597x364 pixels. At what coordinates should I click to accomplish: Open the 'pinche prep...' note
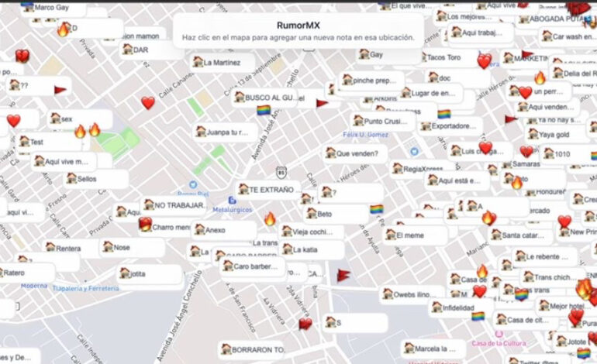pyautogui.click(x=371, y=81)
